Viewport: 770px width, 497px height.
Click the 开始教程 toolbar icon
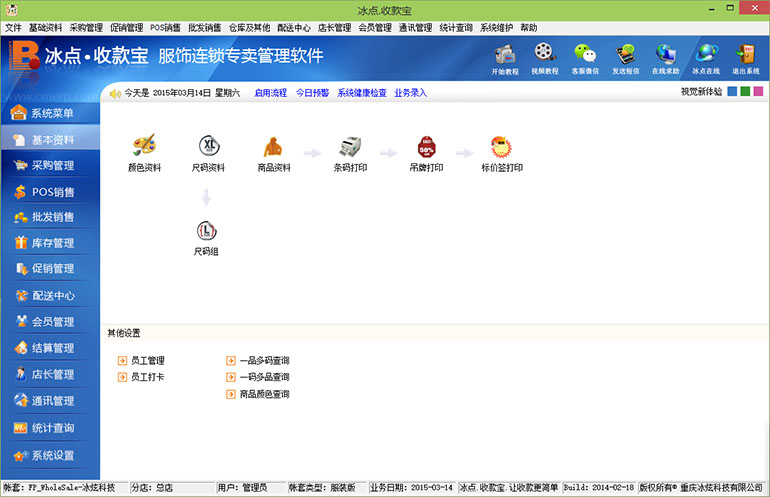coord(505,59)
